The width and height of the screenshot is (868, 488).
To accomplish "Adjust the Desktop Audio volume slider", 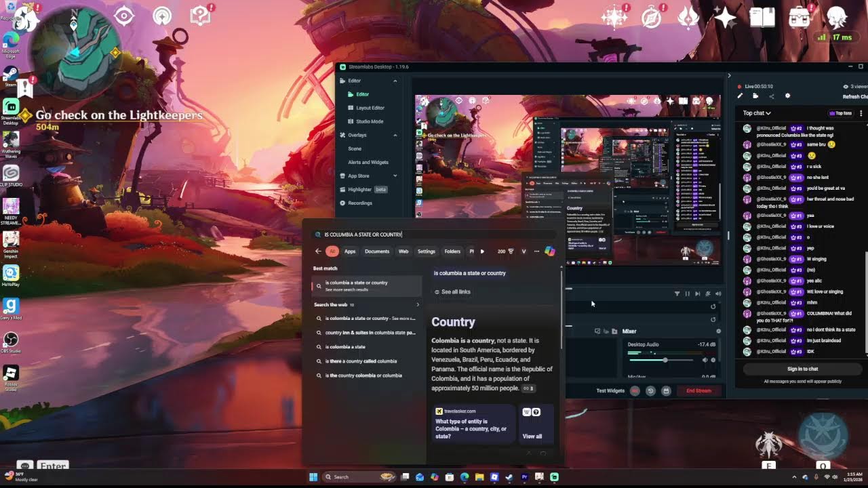I will 665,360.
